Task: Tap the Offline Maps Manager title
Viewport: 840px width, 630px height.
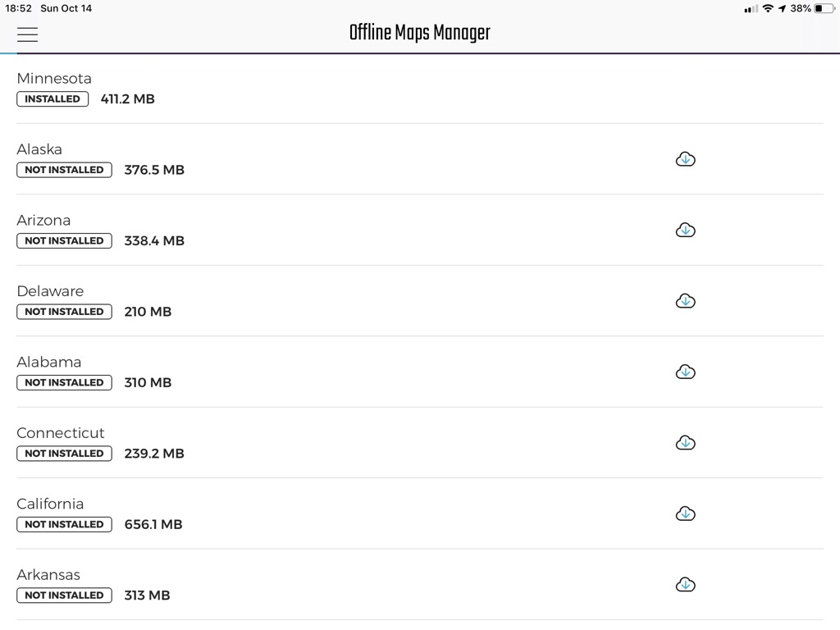Action: 419,33
